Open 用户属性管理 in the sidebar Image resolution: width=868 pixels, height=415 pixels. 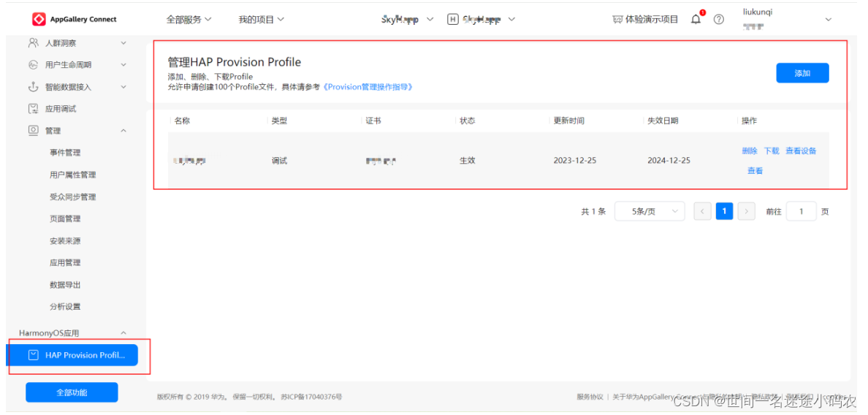pos(72,175)
